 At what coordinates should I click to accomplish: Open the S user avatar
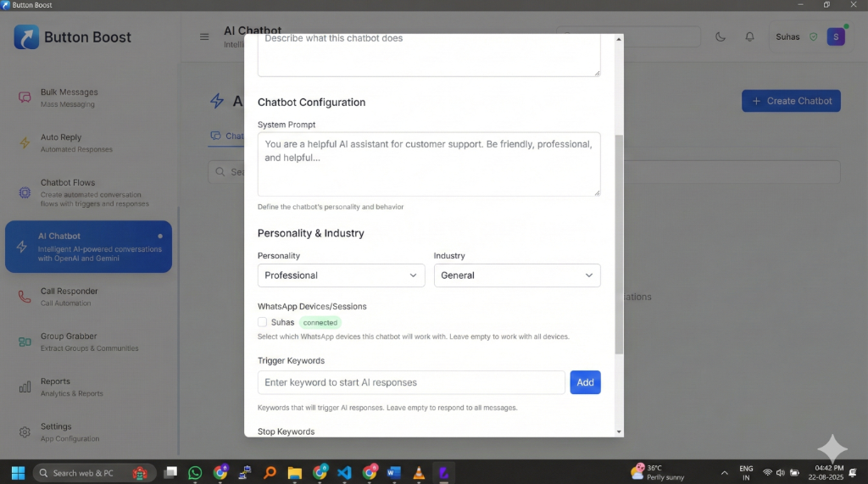coord(836,36)
